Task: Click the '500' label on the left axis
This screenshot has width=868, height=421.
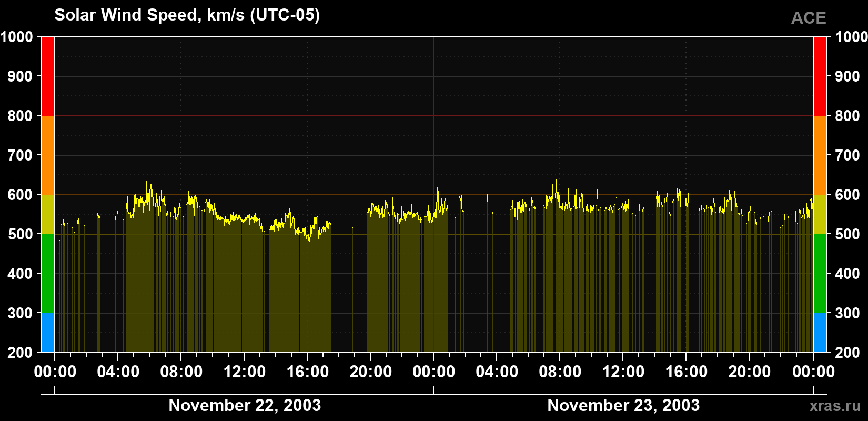Action: coord(21,234)
